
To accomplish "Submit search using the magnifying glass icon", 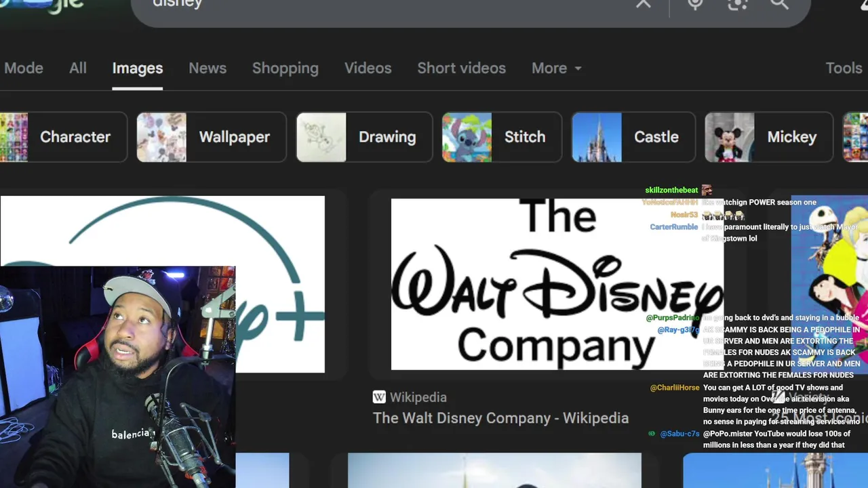I will (779, 4).
